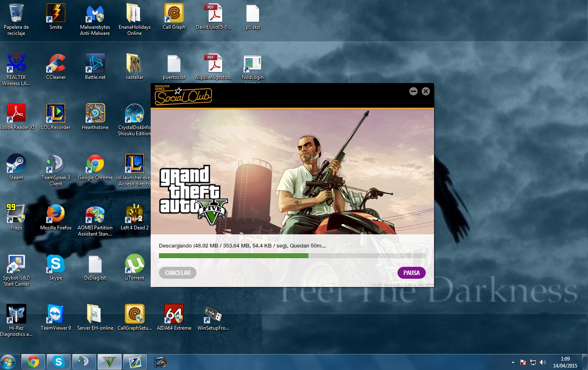This screenshot has width=588, height=370.
Task: Select the puertos.txt file
Action: pos(174,67)
